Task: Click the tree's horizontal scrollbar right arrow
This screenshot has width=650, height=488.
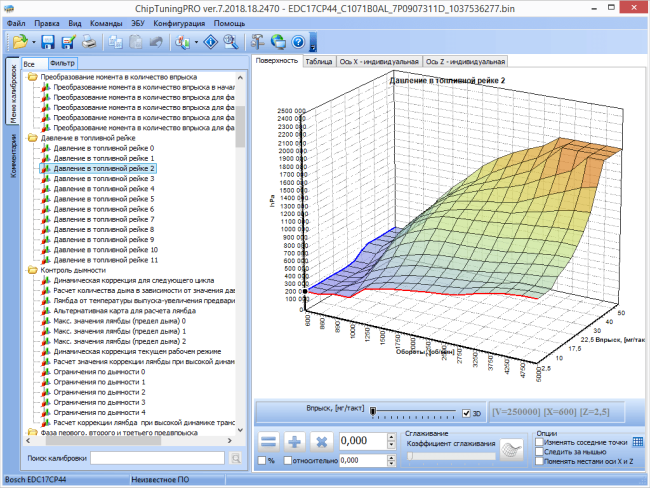Action: pyautogui.click(x=230, y=441)
